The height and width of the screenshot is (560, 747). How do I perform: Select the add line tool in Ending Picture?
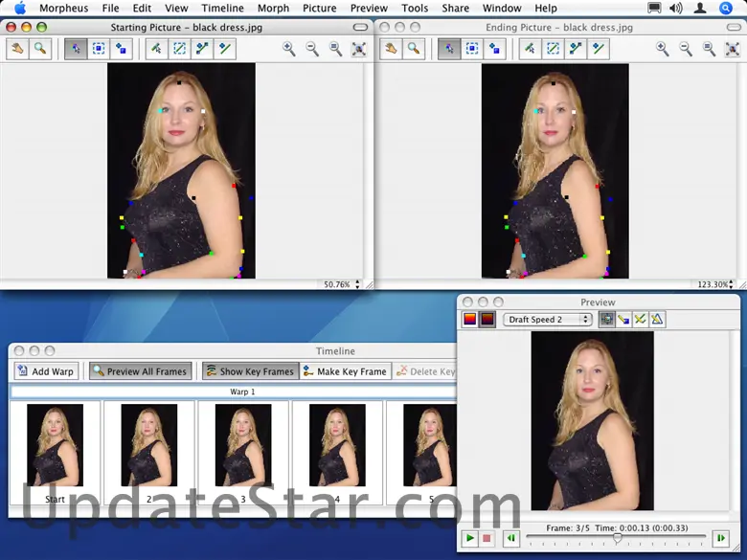click(598, 49)
